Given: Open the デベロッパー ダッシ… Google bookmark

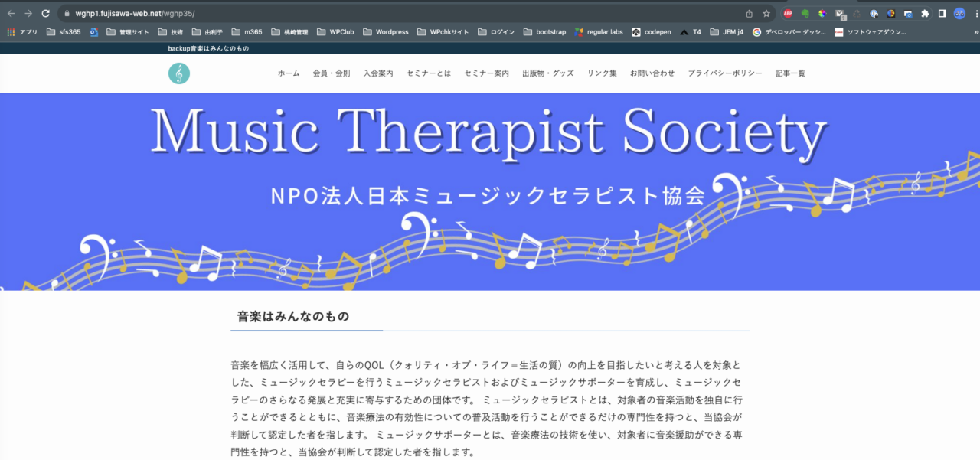Looking at the screenshot, I should [789, 32].
